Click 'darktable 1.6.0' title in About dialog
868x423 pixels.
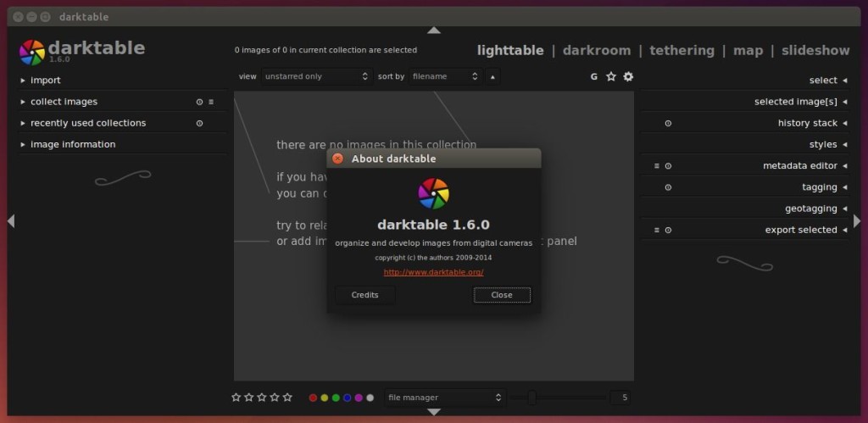pyautogui.click(x=433, y=225)
